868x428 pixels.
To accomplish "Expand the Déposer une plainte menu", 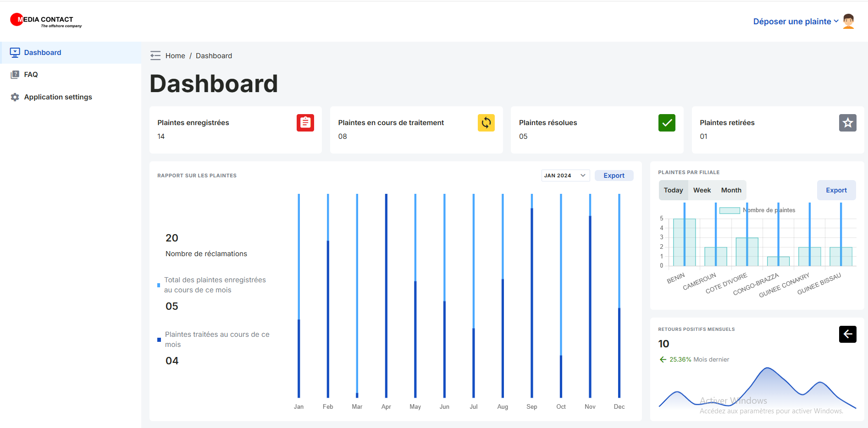I will click(796, 22).
